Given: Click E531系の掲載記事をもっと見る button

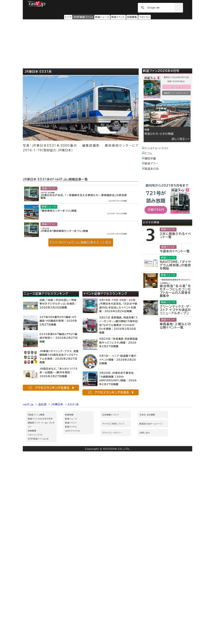Looking at the screenshot, I should (81, 242).
